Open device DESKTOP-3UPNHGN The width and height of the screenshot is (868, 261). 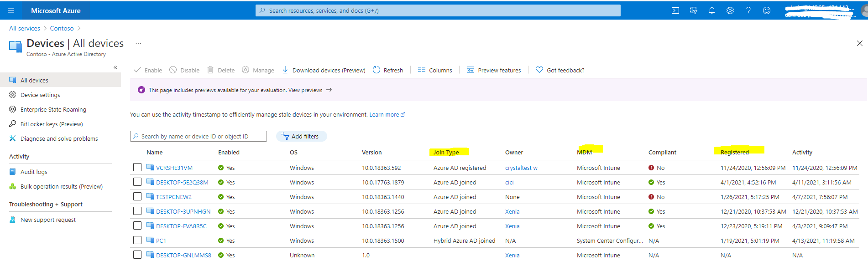pyautogui.click(x=183, y=212)
